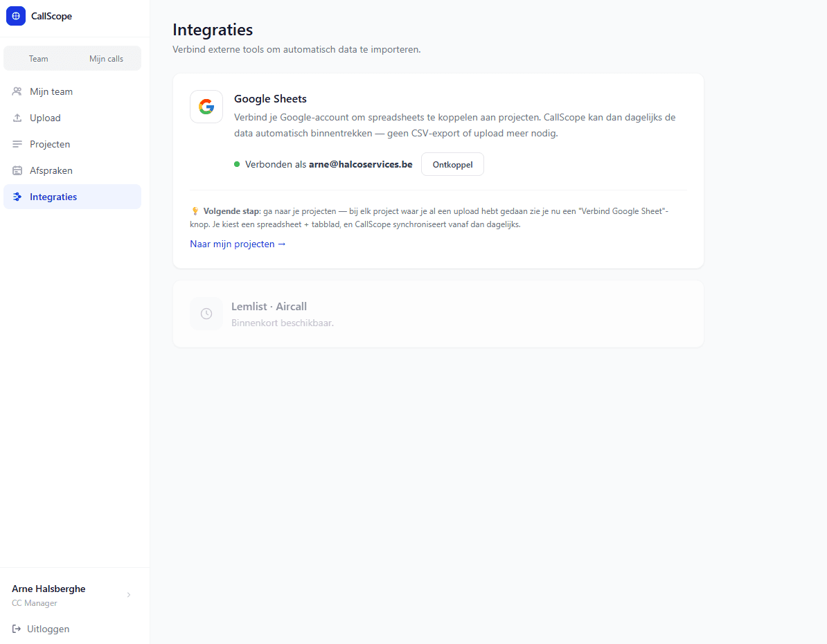Click the lightbulb icon before Volgende stap
The width and height of the screenshot is (827, 644).
point(195,211)
